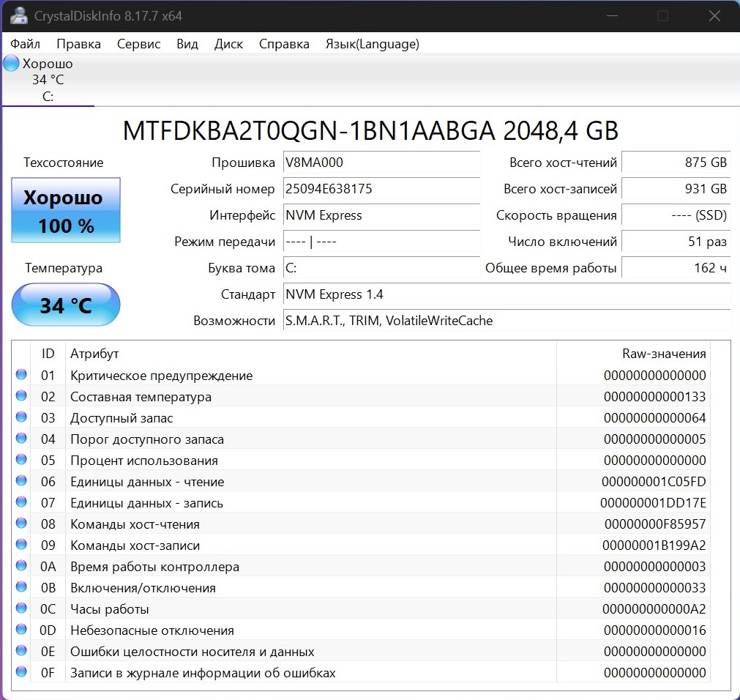
Task: Click the Серийный номер value field
Action: click(x=381, y=189)
